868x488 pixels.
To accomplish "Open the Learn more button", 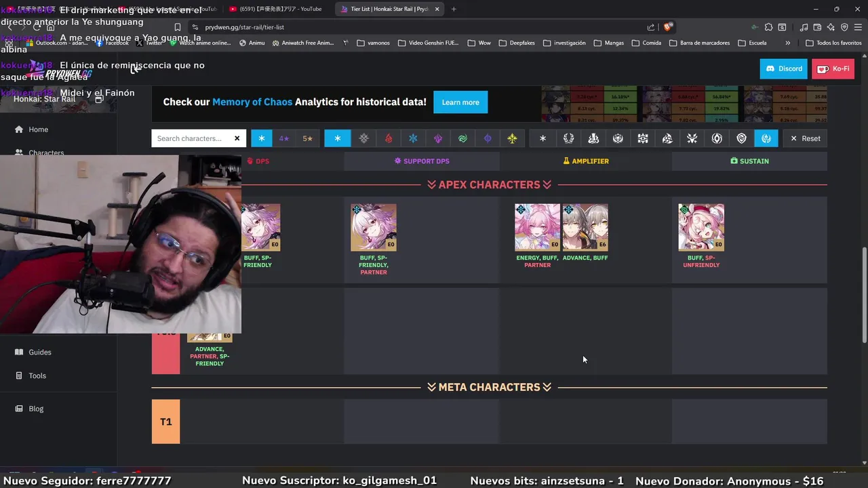I will 460,102.
